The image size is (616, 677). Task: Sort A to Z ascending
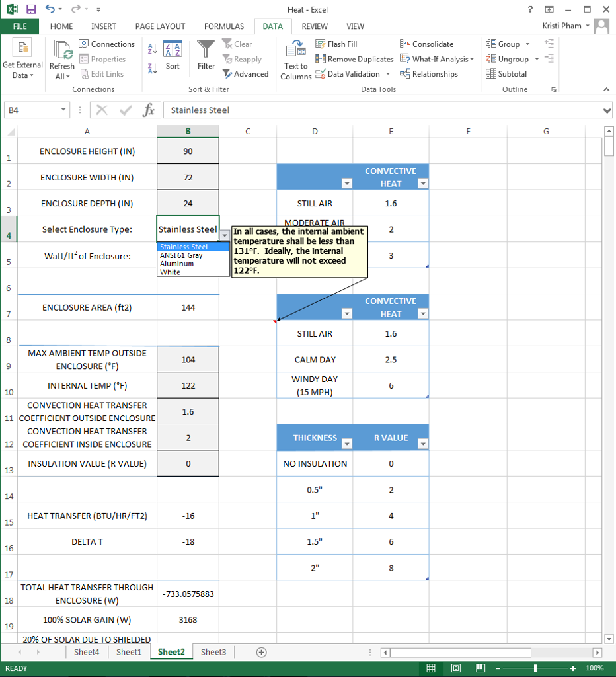point(153,48)
